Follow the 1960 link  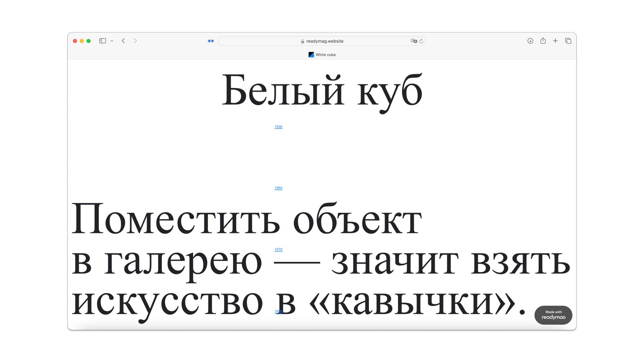coord(278,188)
